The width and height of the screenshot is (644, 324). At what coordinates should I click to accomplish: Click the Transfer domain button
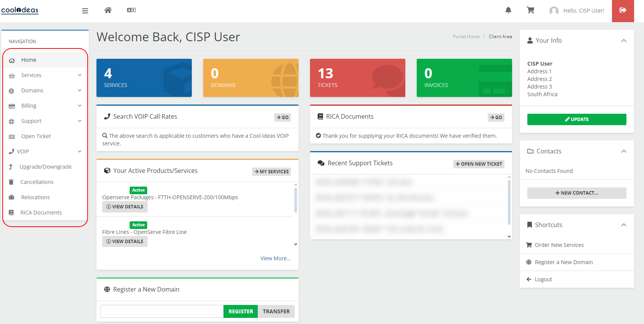pyautogui.click(x=276, y=311)
